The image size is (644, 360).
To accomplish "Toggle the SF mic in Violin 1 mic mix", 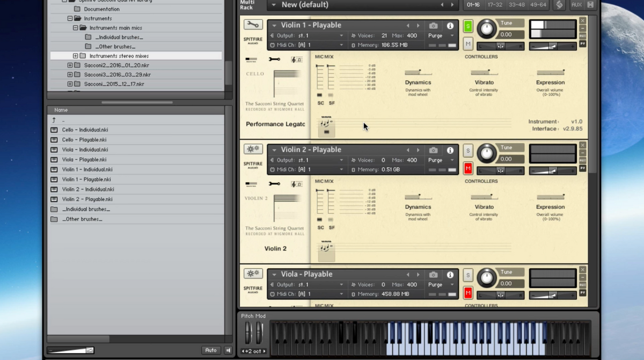I will 331,96.
